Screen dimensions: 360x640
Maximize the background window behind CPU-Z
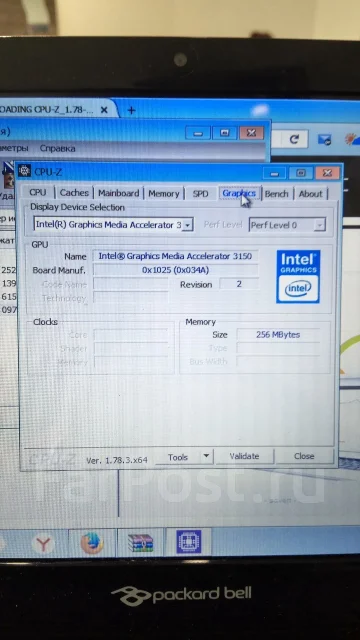point(224,133)
